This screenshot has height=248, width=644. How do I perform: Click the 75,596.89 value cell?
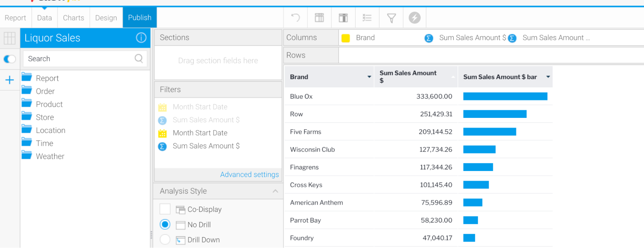tap(416, 203)
